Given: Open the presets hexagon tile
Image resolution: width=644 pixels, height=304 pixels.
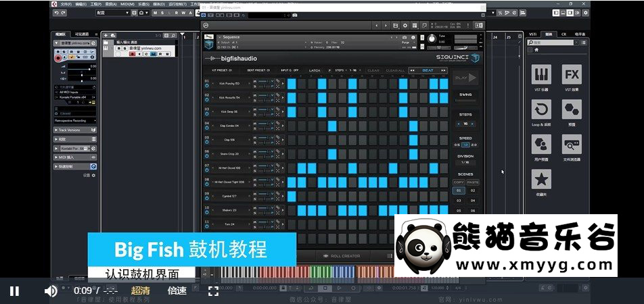Looking at the screenshot, I should coord(572,109).
